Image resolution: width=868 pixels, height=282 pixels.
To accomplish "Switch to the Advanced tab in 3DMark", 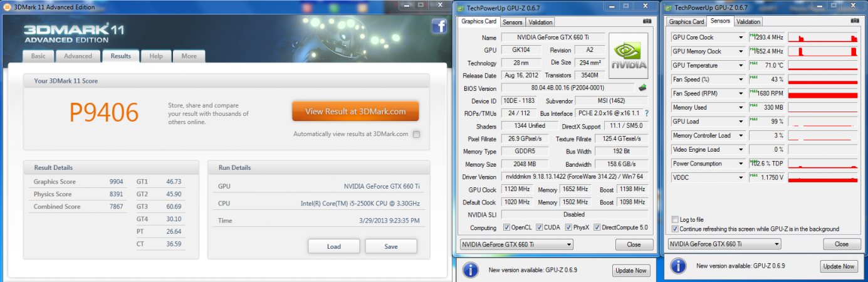I will (x=78, y=56).
